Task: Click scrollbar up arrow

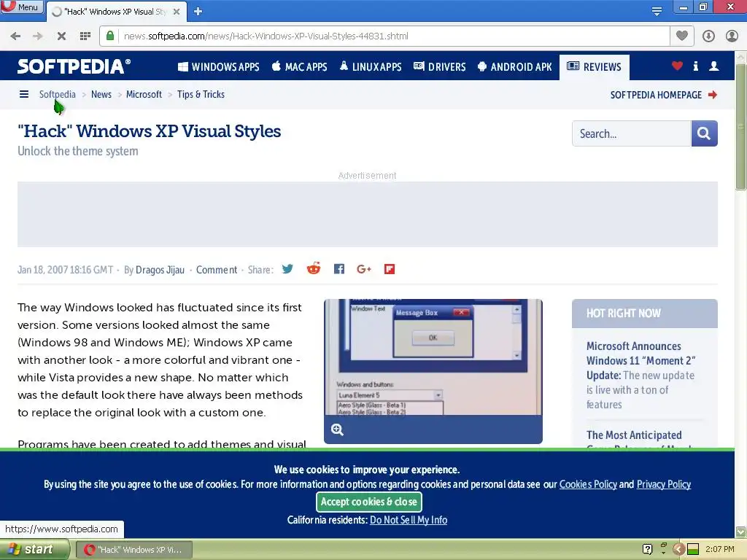Action: point(740,57)
